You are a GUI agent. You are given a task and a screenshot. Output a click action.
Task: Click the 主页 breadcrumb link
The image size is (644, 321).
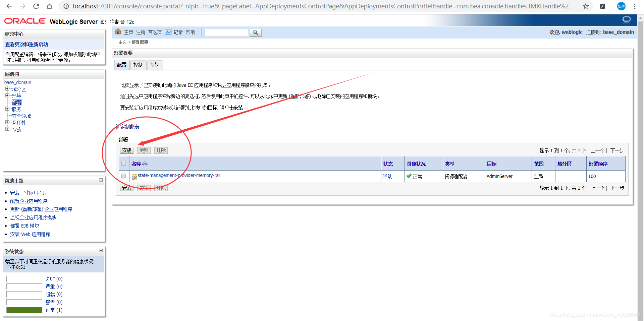click(x=123, y=42)
